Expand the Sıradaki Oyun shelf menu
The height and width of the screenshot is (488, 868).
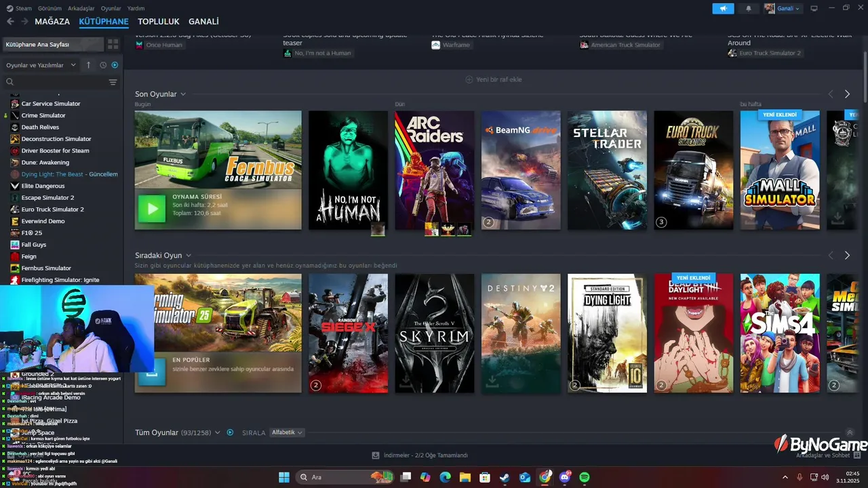[x=189, y=256]
